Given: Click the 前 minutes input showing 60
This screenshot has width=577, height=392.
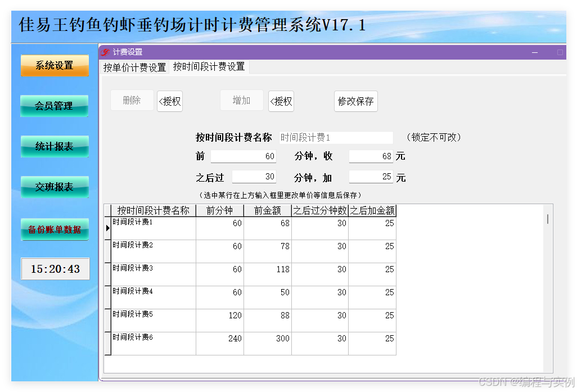Looking at the screenshot, I should [x=244, y=156].
